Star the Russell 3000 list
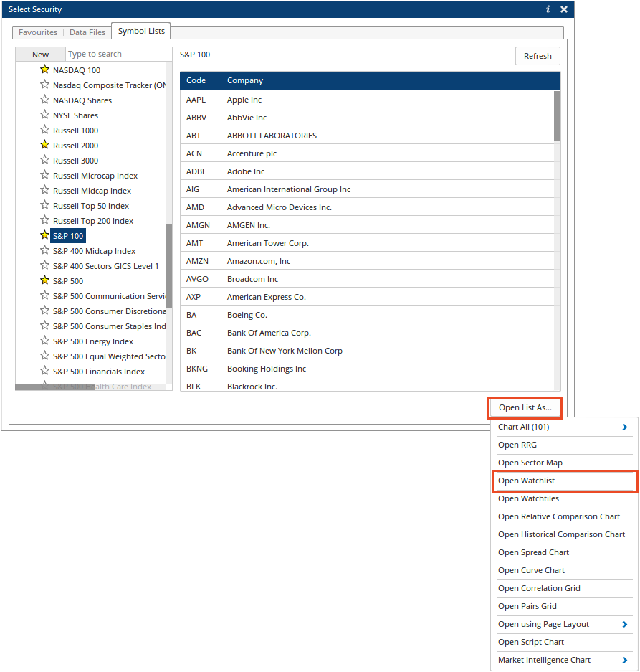The height and width of the screenshot is (672, 640). pyautogui.click(x=44, y=160)
